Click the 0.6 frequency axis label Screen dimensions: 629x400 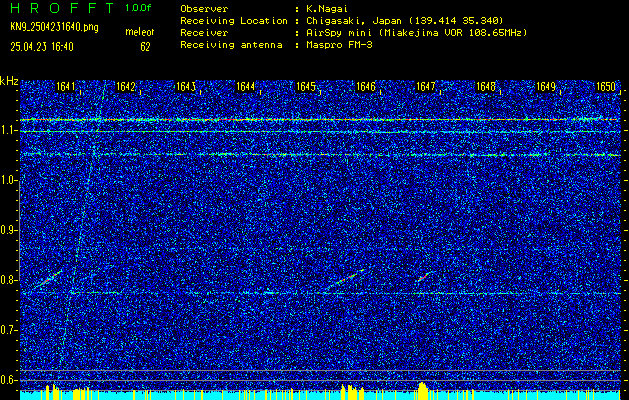coord(7,380)
